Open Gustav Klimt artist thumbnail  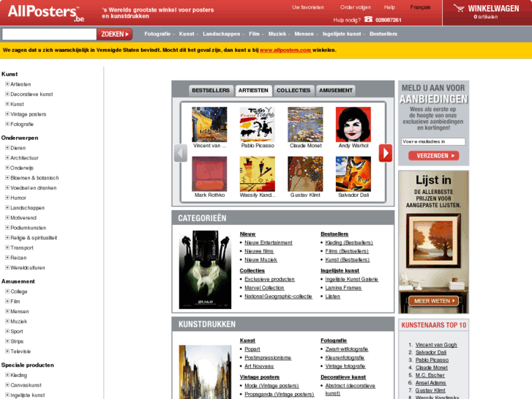(x=305, y=174)
